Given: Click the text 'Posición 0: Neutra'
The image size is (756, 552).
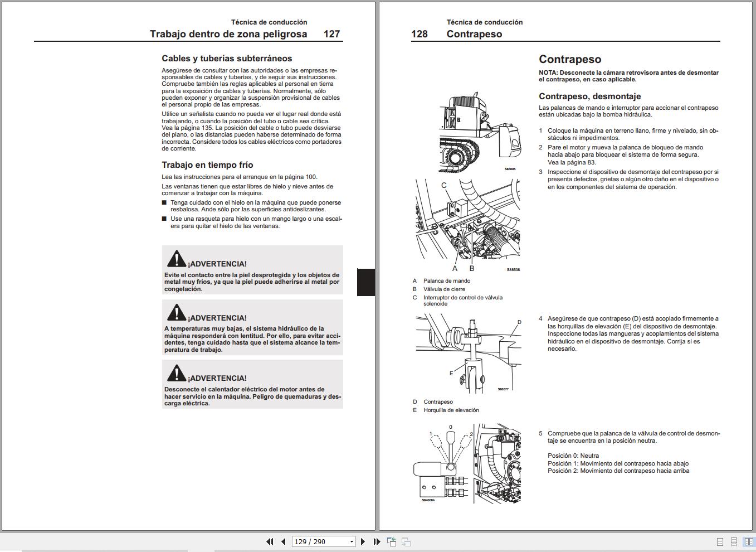Looking at the screenshot, I should [x=573, y=456].
